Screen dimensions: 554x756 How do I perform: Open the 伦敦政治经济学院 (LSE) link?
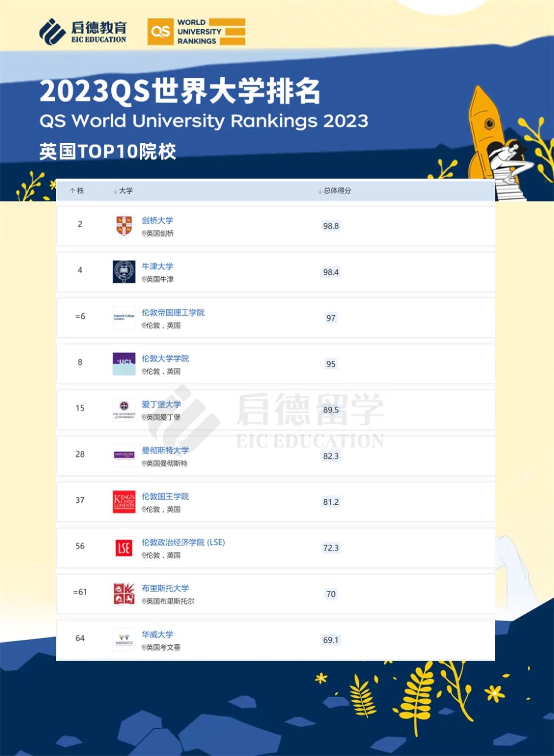pos(183,542)
